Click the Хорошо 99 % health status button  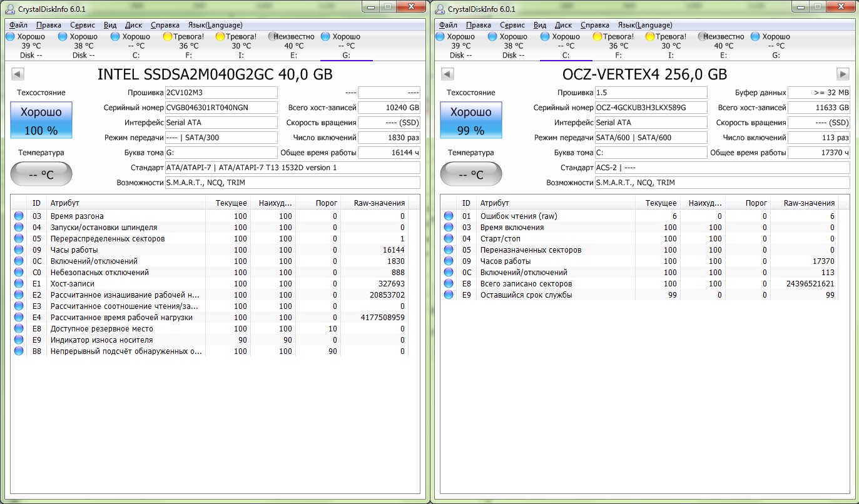pyautogui.click(x=471, y=121)
